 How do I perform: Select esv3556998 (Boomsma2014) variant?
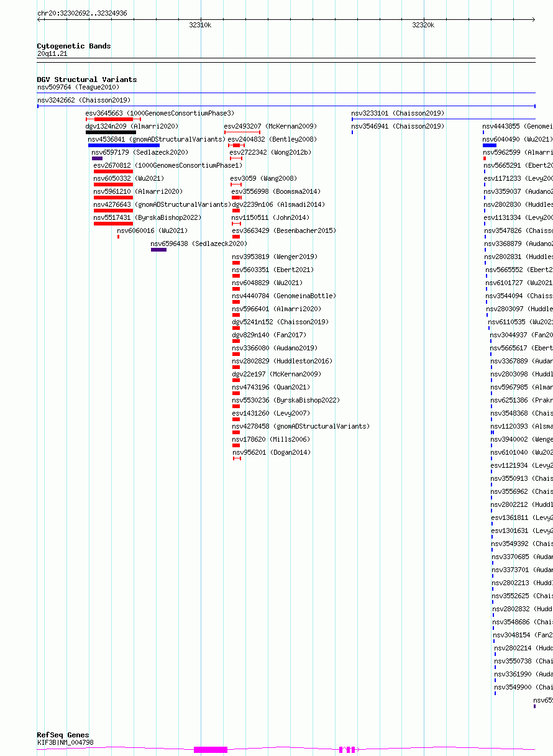tap(276, 192)
